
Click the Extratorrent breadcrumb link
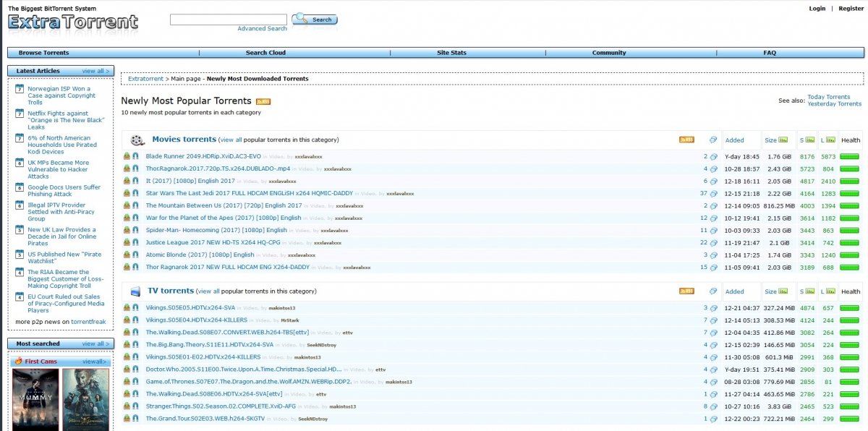tap(145, 78)
